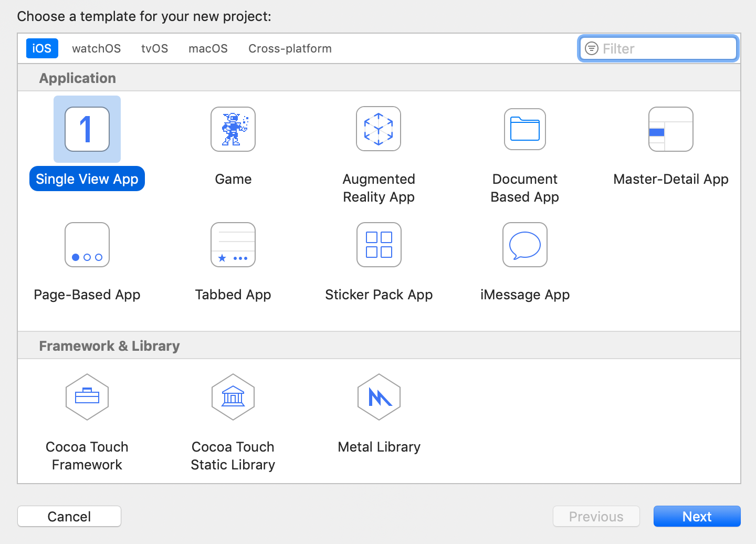The image size is (756, 544).
Task: Focus the Filter text field
Action: (658, 48)
